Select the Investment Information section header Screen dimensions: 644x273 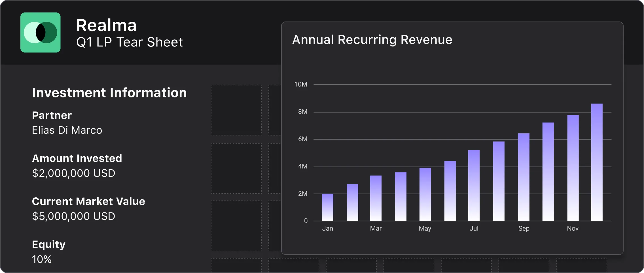(109, 93)
